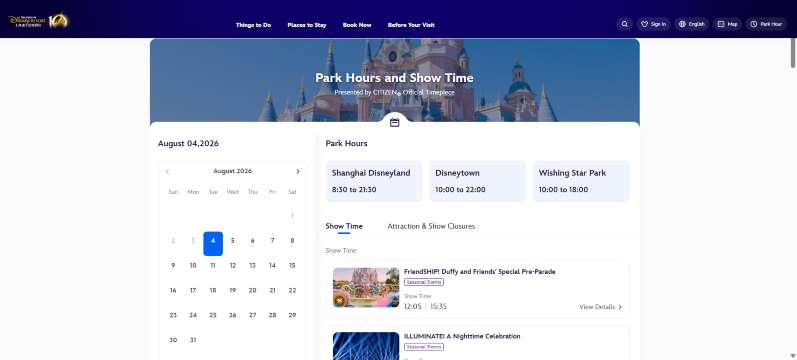The image size is (797, 360).
Task: Click the 15:35 show time
Action: tap(439, 307)
